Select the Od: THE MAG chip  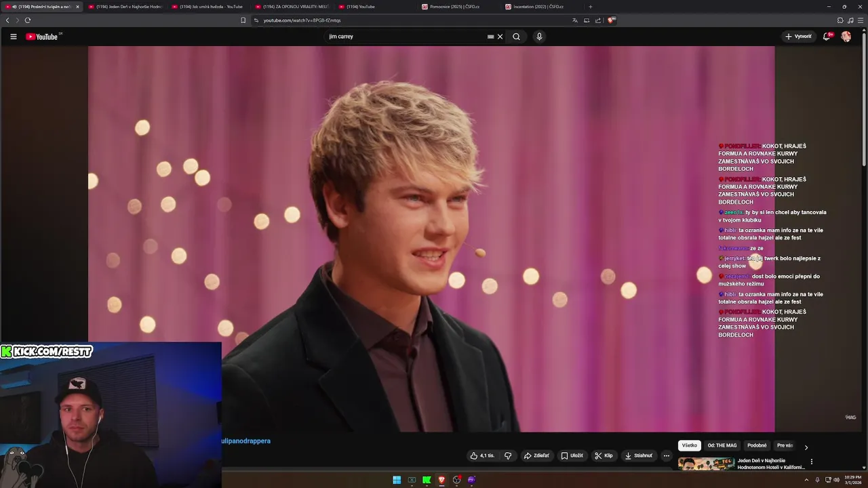tap(722, 445)
